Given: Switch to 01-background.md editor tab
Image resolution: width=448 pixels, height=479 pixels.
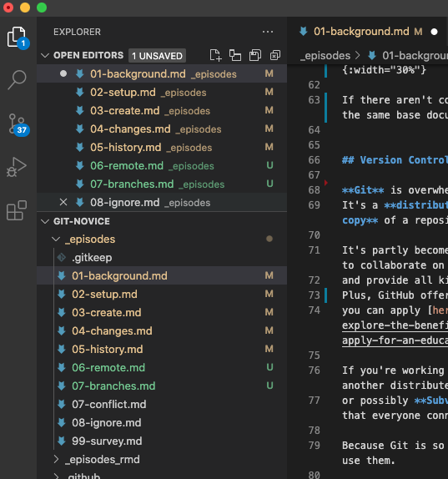Looking at the screenshot, I should [368, 32].
